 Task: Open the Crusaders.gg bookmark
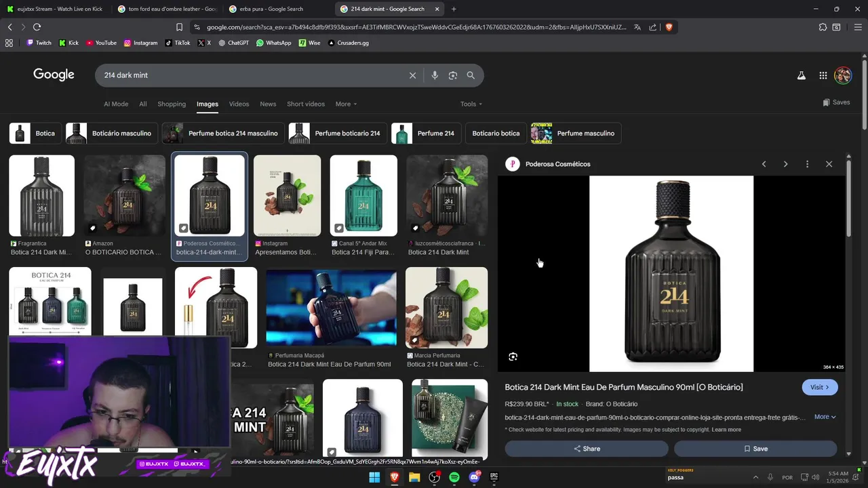[x=349, y=43]
